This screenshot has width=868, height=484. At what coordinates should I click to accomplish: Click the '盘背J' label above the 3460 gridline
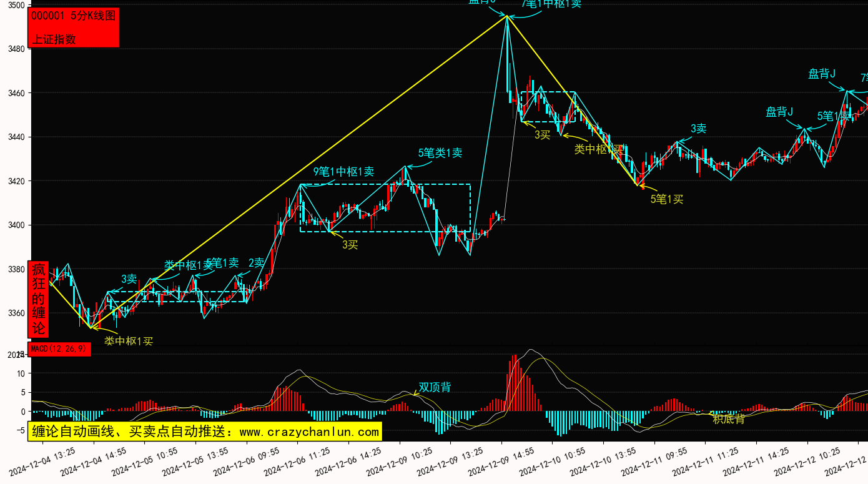click(x=822, y=74)
